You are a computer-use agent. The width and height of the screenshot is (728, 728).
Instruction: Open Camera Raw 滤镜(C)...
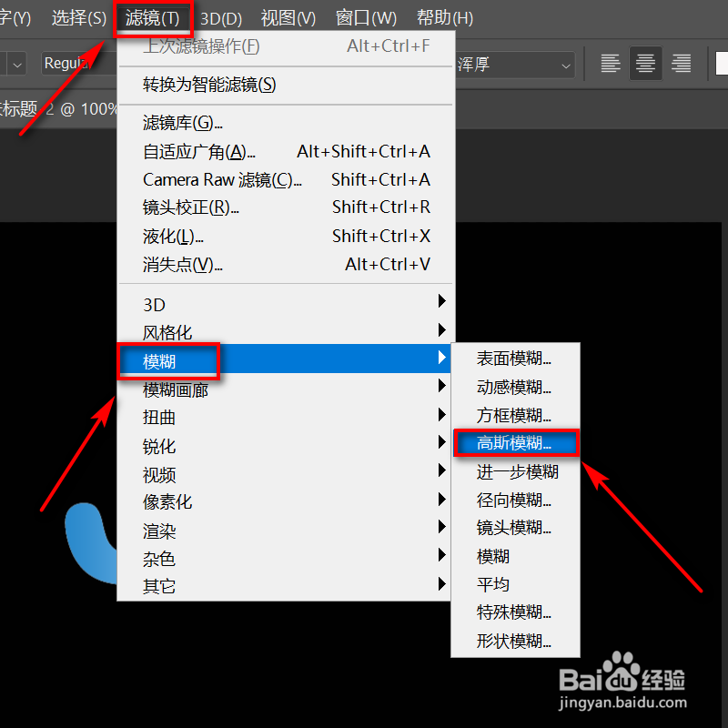[x=286, y=179]
